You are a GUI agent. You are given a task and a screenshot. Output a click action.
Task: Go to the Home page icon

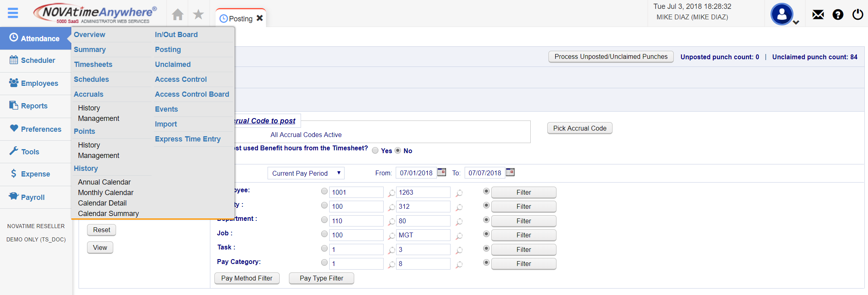pos(177,15)
